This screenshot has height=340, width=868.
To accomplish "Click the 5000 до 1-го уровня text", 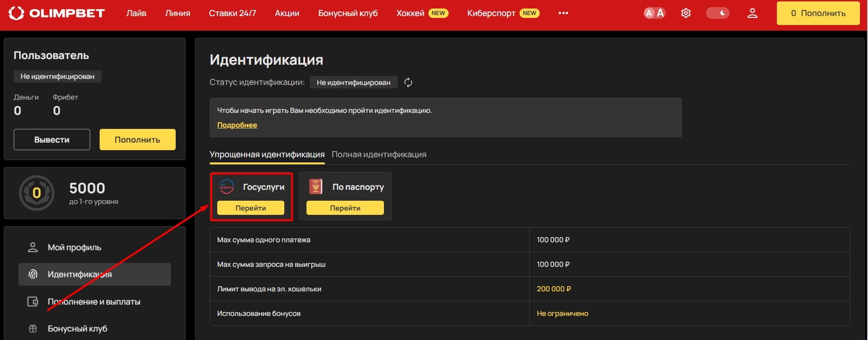I will tap(94, 193).
